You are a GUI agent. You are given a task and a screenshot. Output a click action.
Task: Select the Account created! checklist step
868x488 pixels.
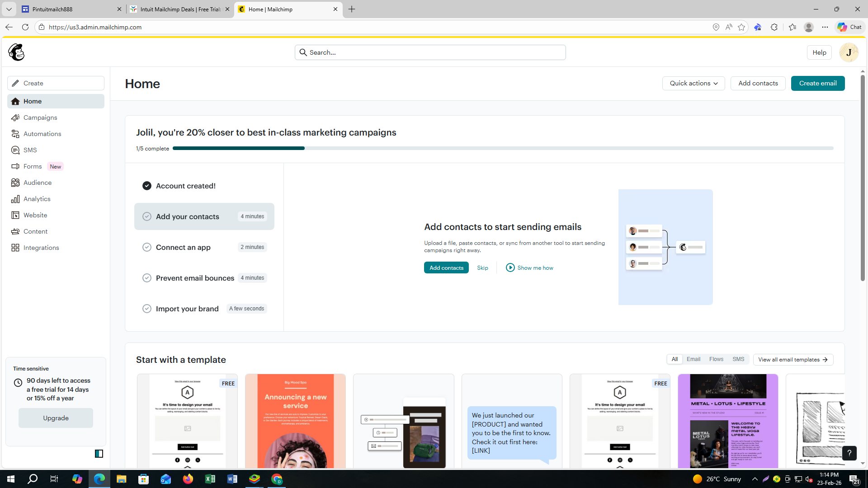(204, 186)
